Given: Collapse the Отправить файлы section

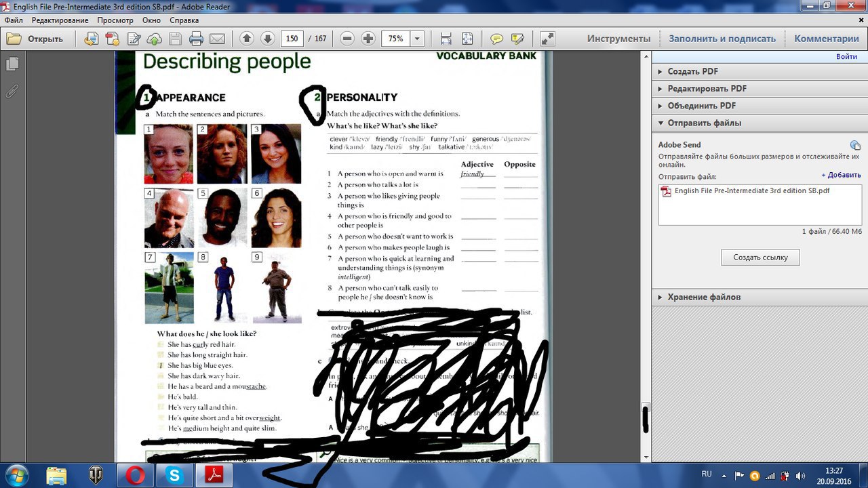Looking at the screenshot, I should click(x=758, y=123).
